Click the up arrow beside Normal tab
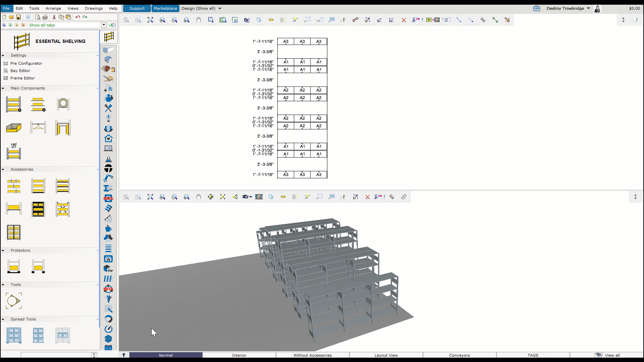 (x=124, y=355)
